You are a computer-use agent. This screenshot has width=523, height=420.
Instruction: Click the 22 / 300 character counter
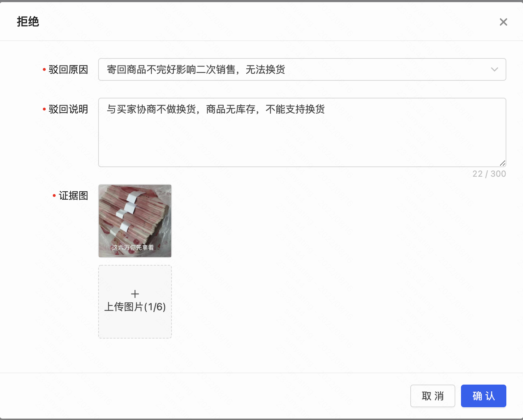point(489,174)
